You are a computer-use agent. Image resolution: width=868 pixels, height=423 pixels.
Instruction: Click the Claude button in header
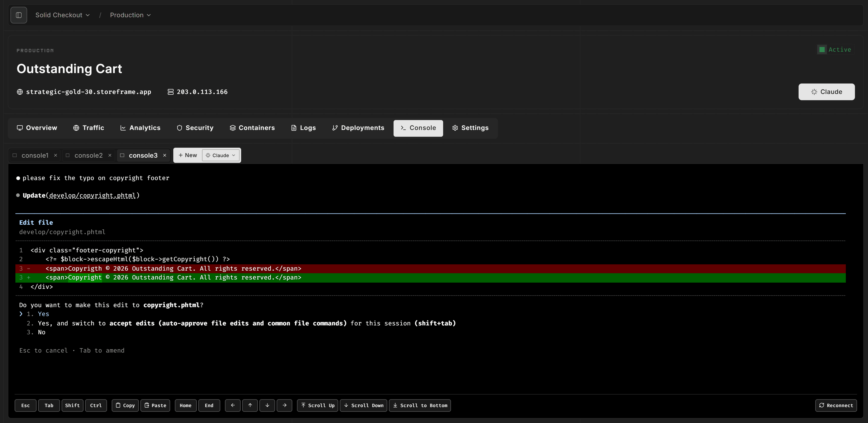pos(826,92)
